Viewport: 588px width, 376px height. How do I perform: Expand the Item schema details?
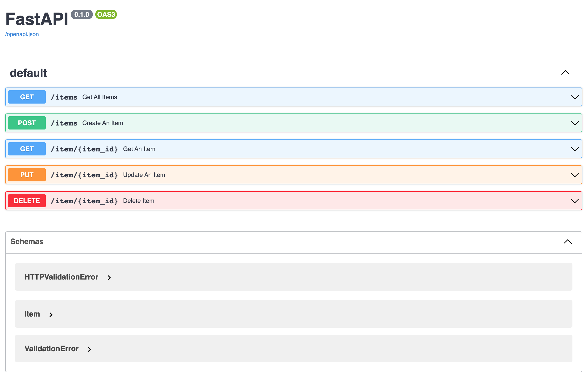point(51,314)
